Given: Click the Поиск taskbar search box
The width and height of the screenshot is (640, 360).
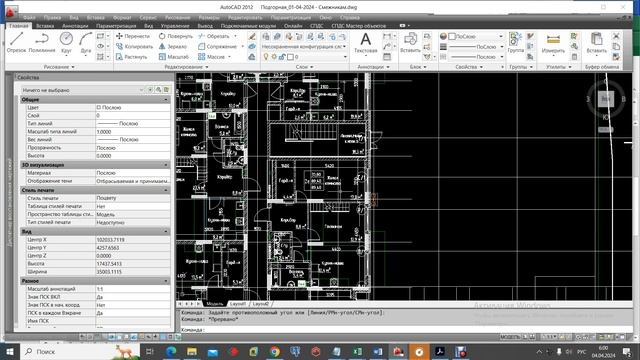Looking at the screenshot, I should [80, 351].
